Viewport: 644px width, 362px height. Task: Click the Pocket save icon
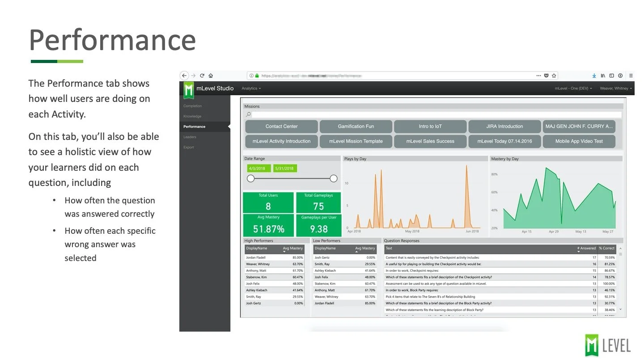(546, 76)
